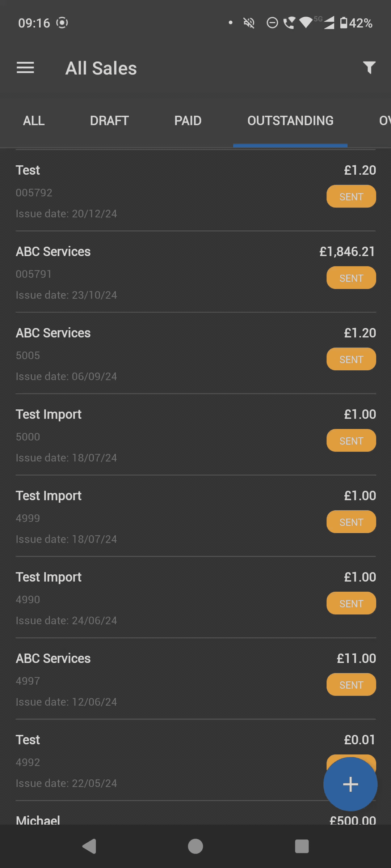Screen dimensions: 391x868
Task: Click SENT badge on invoice 005791
Action: pos(351,278)
